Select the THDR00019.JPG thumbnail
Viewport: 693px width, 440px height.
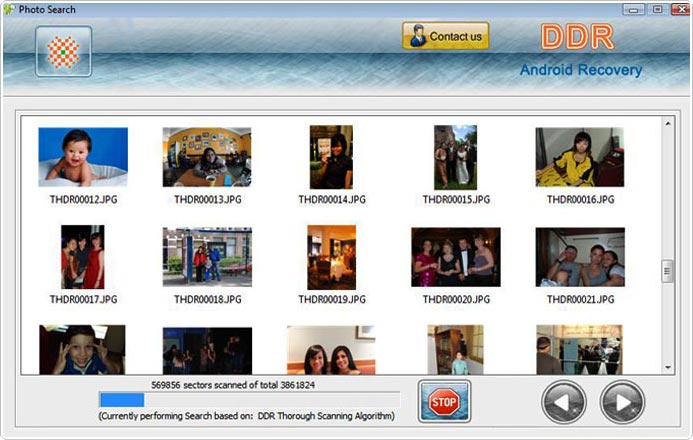(x=331, y=257)
